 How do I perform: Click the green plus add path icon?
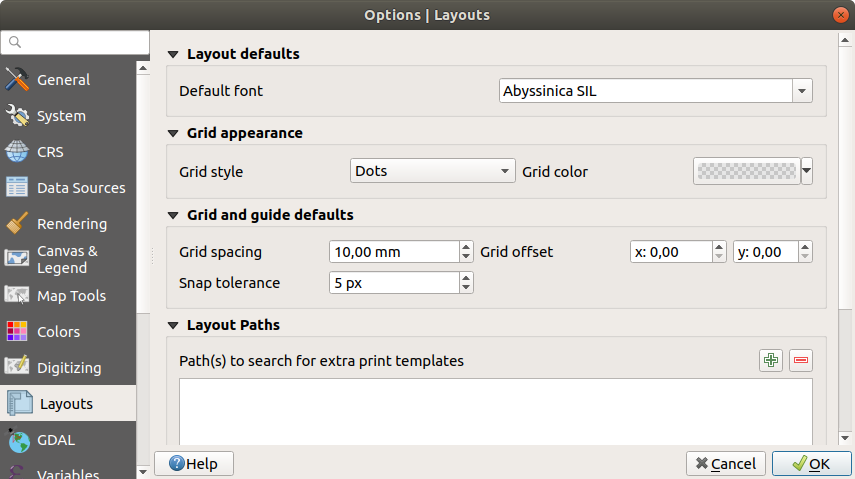click(x=770, y=361)
